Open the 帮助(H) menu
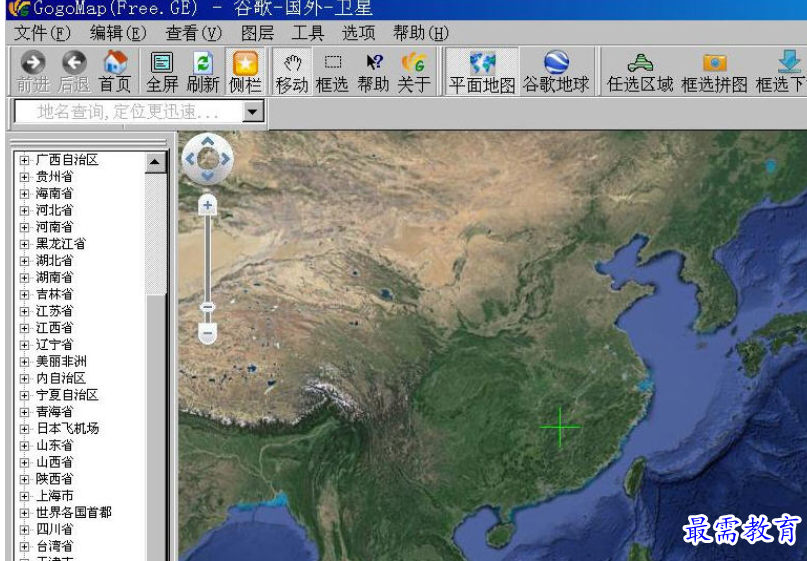The height and width of the screenshot is (561, 807). (420, 33)
